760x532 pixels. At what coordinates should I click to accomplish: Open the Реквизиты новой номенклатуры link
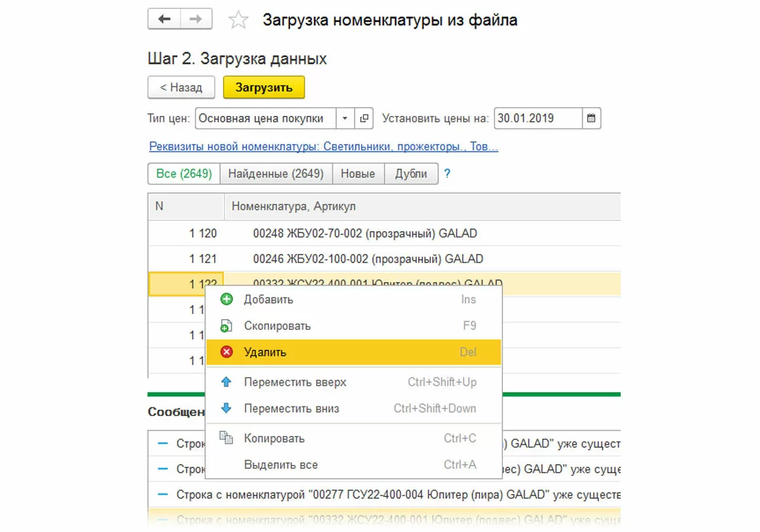coord(324,147)
